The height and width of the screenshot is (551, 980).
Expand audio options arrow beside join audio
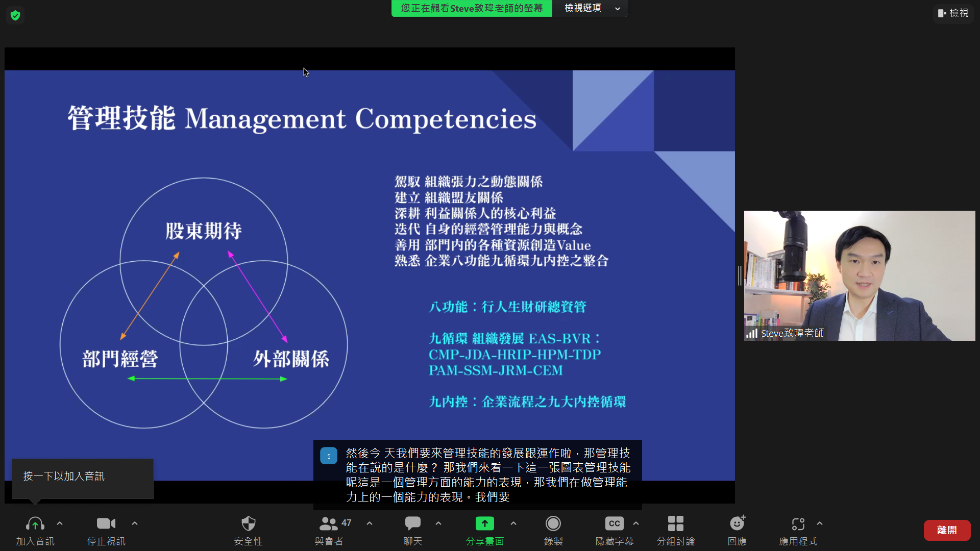pos(60,523)
